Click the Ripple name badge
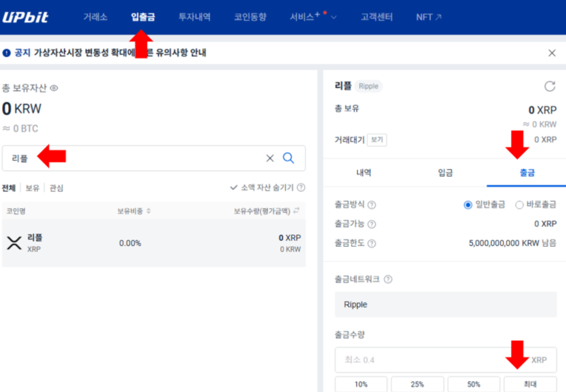This screenshot has width=566, height=392. (x=369, y=86)
